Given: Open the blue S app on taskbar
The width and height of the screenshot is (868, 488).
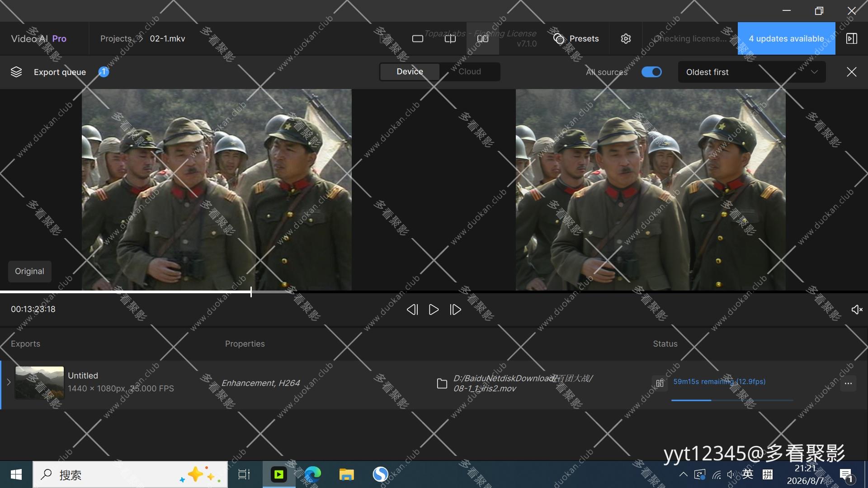Looking at the screenshot, I should tap(381, 474).
